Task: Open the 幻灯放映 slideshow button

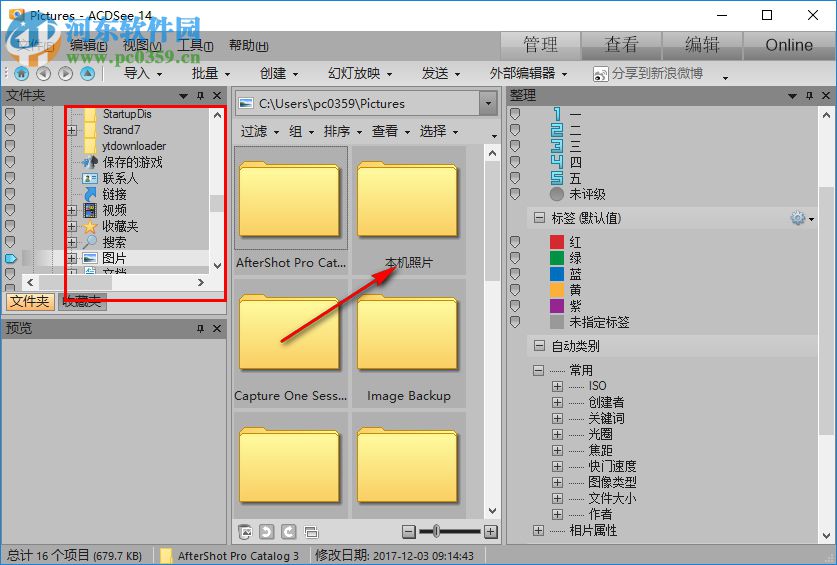Action: click(x=360, y=74)
